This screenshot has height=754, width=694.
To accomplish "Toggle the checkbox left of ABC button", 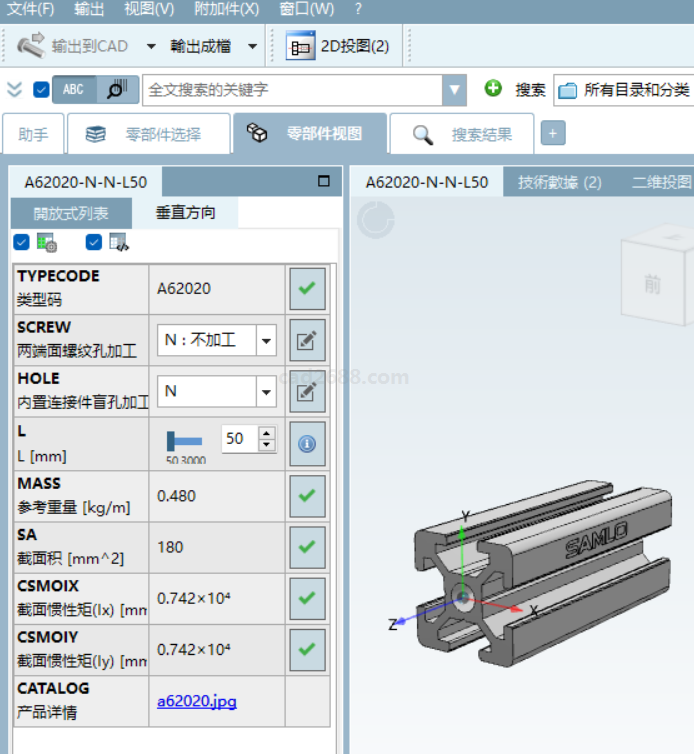I will [x=41, y=89].
